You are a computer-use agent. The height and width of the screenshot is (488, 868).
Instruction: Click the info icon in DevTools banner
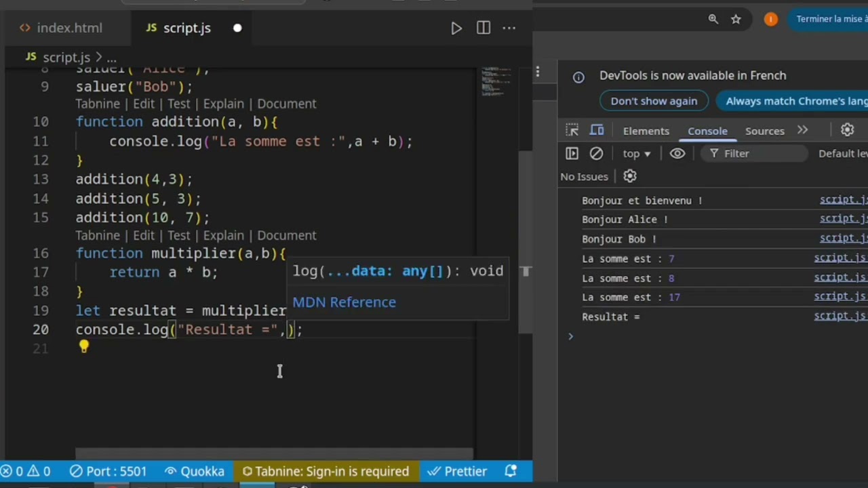(578, 77)
